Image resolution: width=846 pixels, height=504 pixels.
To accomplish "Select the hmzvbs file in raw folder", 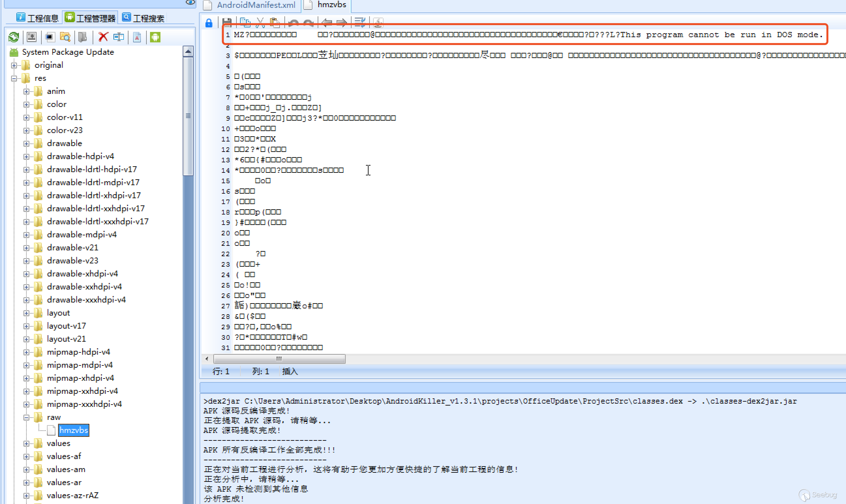I will point(74,430).
